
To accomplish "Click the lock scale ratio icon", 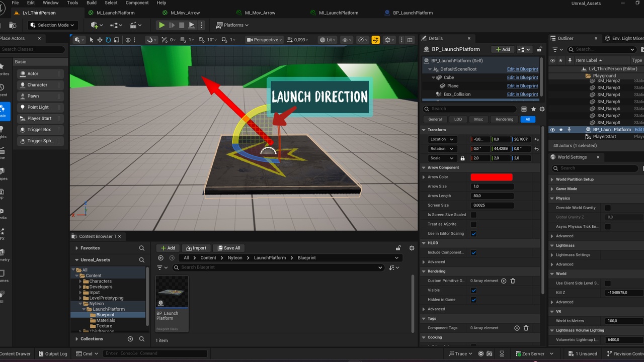I will tap(462, 158).
